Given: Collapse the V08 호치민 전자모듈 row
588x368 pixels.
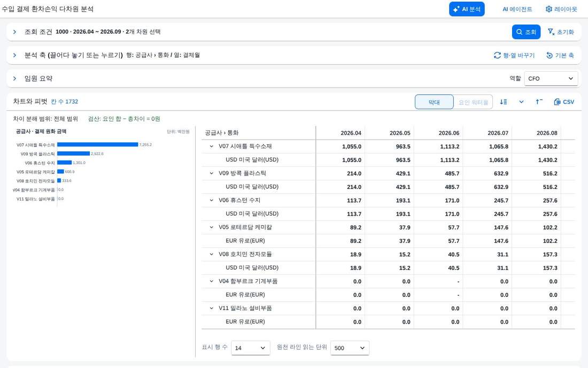Looking at the screenshot, I should [x=212, y=254].
